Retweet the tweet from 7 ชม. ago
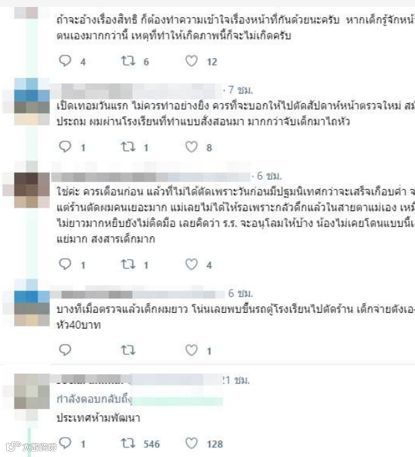 [x=128, y=147]
